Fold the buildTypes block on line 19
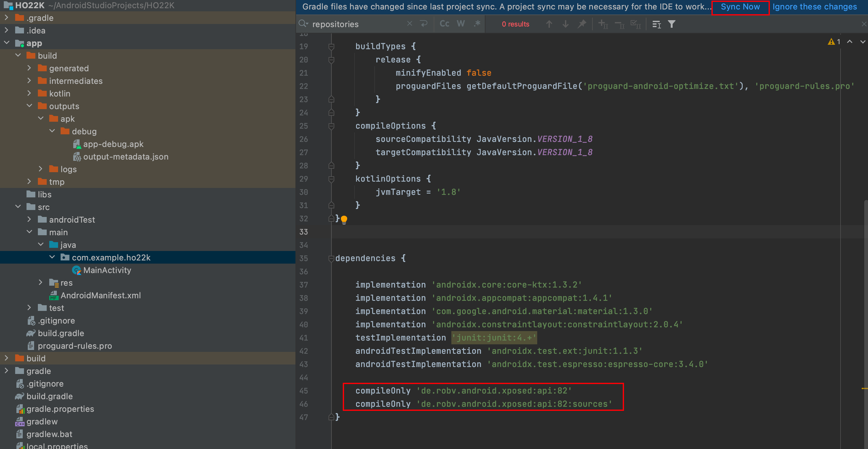 [x=331, y=46]
